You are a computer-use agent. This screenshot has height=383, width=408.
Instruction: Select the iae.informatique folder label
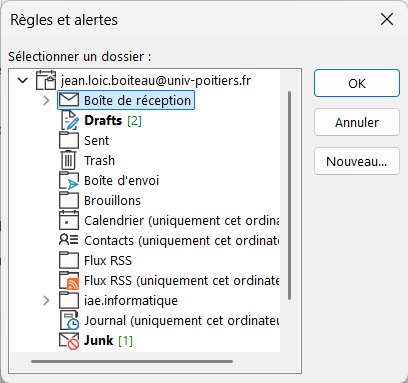[131, 300]
